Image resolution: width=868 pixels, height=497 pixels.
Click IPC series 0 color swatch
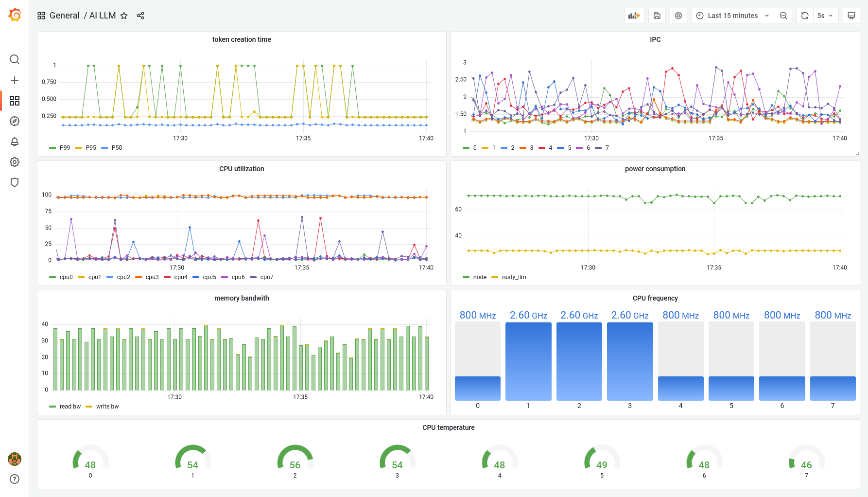point(466,148)
